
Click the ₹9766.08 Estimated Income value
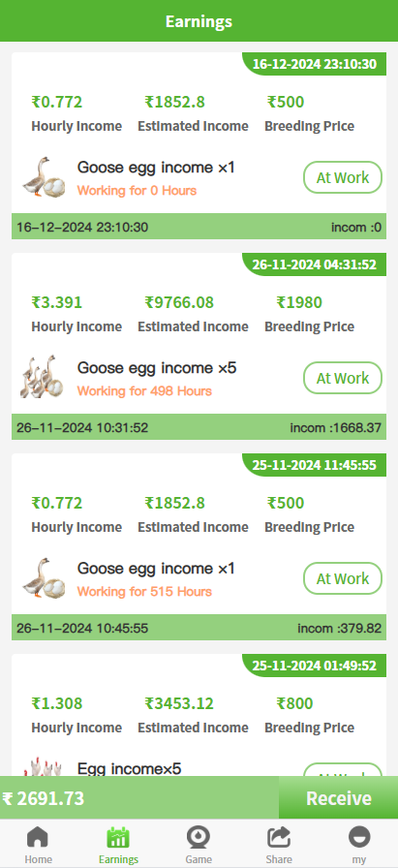pos(179,303)
